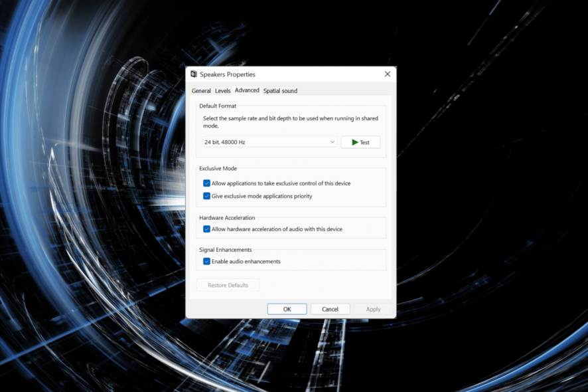This screenshot has height=392, width=588.
Task: Open the 24 bit, 48000 Hz format dropdown
Action: (x=270, y=142)
